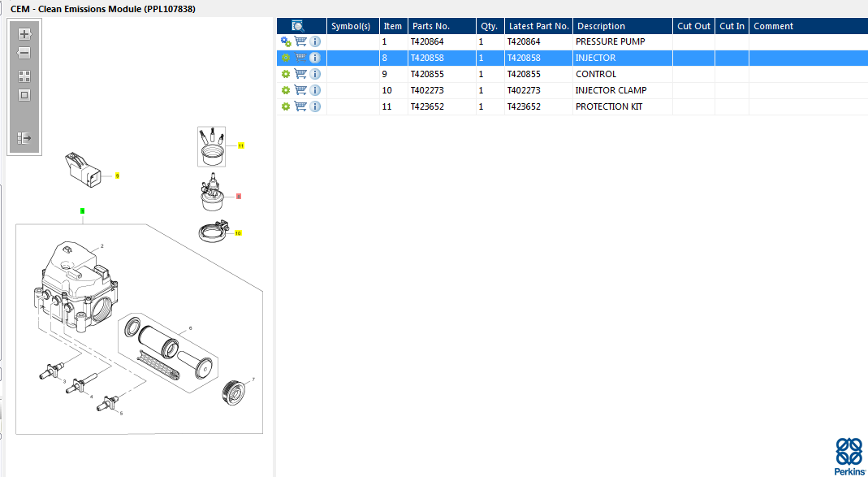Screen dimensions: 868x477
Task: Click the PROTECTION KIT description text
Action: pos(609,106)
